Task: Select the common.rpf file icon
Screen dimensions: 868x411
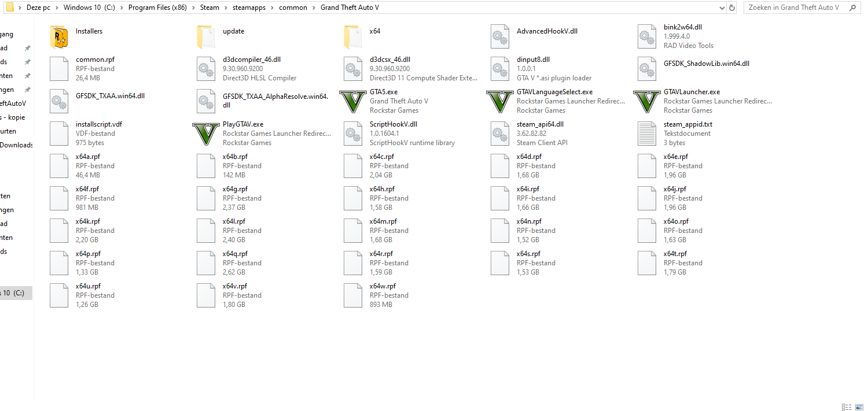Action: [59, 69]
